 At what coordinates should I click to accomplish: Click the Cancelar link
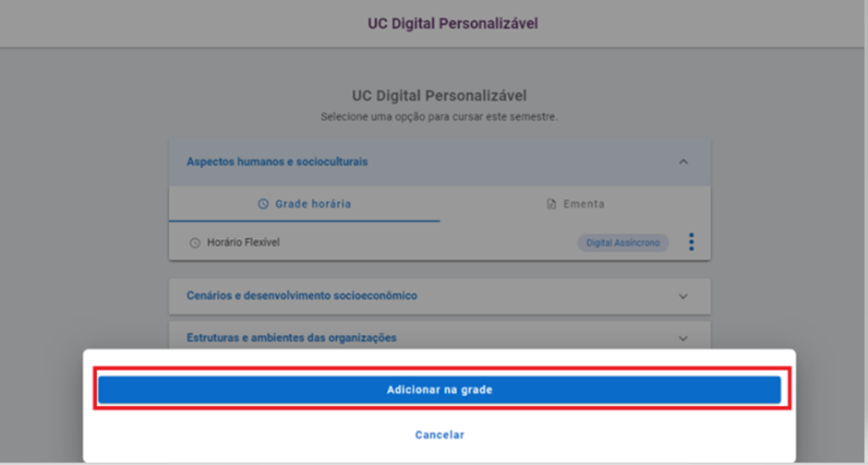(440, 435)
